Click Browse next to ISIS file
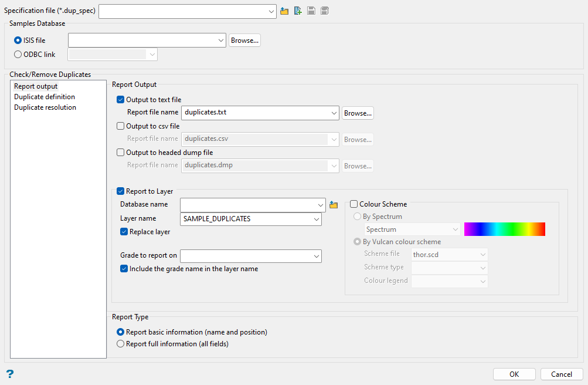Image resolution: width=588 pixels, height=385 pixels. (x=244, y=40)
